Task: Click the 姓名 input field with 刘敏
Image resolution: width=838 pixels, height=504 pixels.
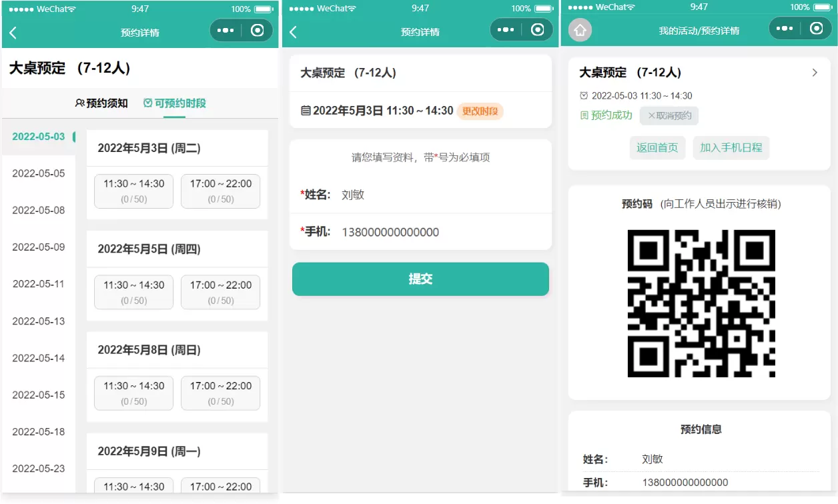Action: pyautogui.click(x=420, y=195)
